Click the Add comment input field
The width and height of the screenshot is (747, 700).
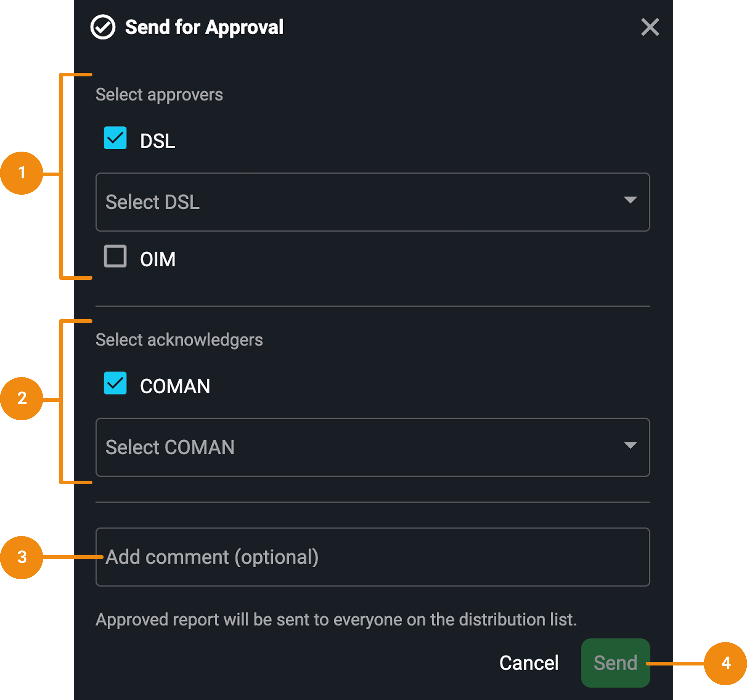(372, 557)
